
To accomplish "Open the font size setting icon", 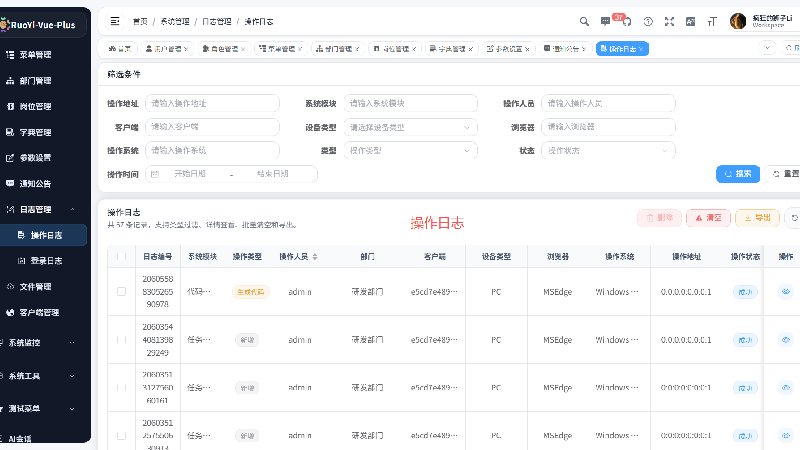I will pos(712,21).
